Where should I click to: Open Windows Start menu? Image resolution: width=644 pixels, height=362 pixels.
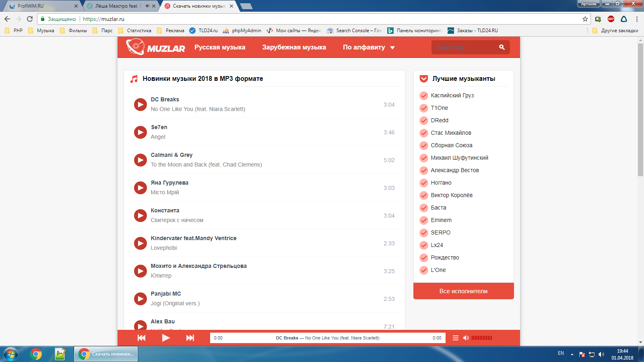pos(10,354)
